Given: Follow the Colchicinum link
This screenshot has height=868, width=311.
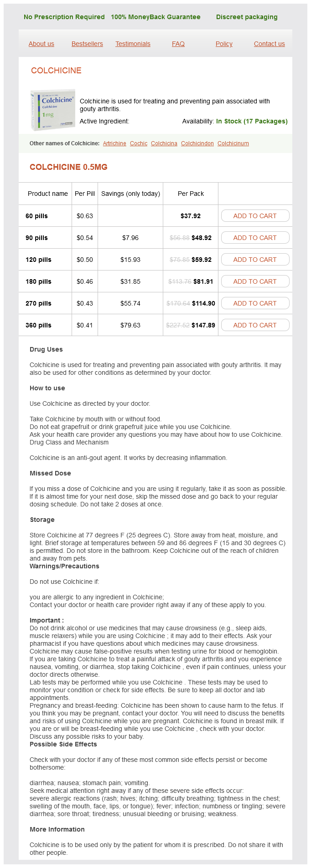Looking at the screenshot, I should 233,143.
